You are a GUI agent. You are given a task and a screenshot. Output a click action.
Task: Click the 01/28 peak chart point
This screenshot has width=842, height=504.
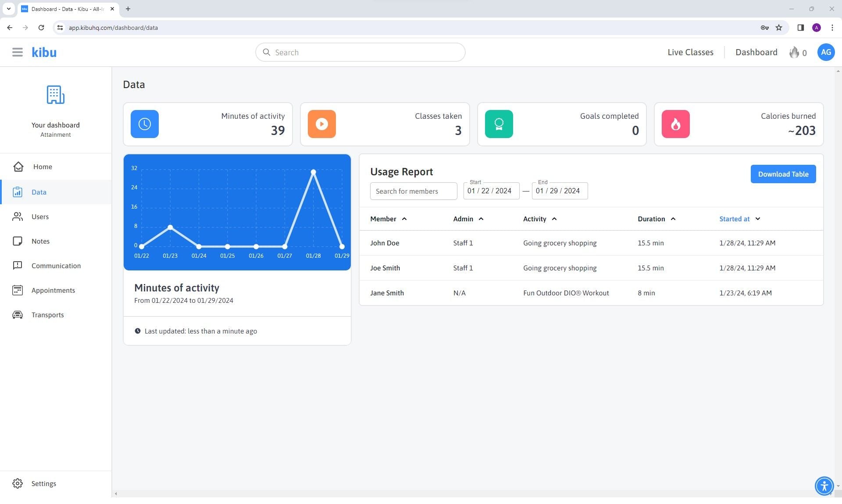click(313, 172)
